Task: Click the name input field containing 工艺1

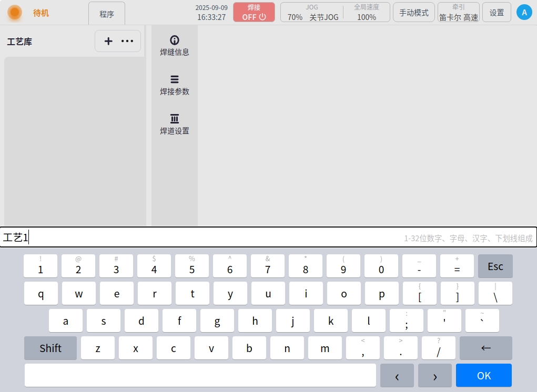Action: pyautogui.click(x=200, y=238)
